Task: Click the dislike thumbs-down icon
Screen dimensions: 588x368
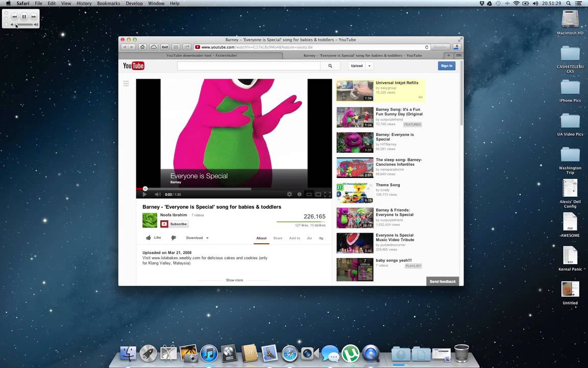Action: [x=173, y=238]
